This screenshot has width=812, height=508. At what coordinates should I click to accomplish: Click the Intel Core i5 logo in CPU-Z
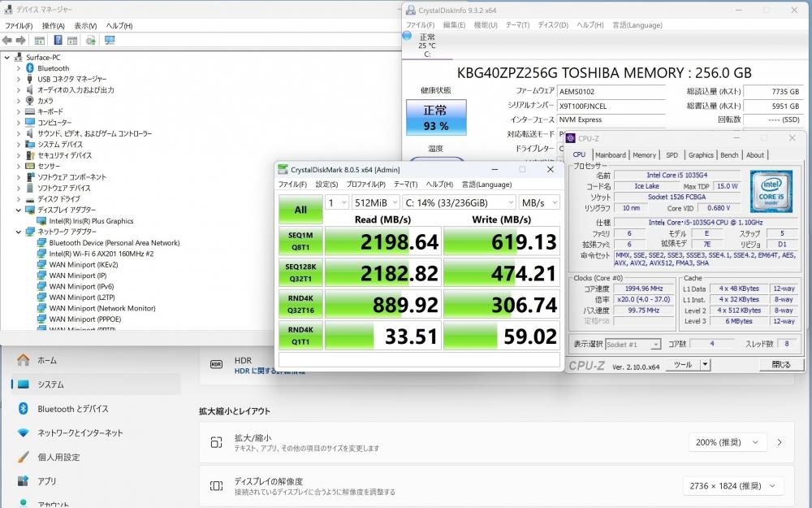click(771, 191)
